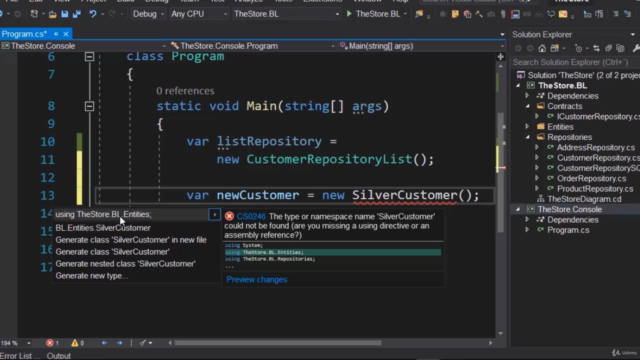
Task: Toggle outlining for the Main method
Action: point(89,107)
